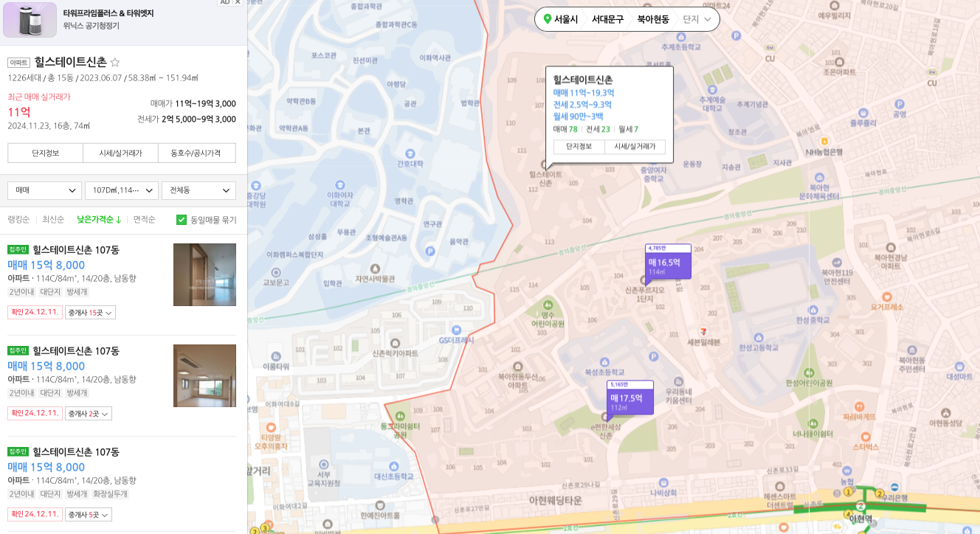Toggle the 동일매물 묶기 checkbox
This screenshot has width=980, height=534.
coord(182,220)
